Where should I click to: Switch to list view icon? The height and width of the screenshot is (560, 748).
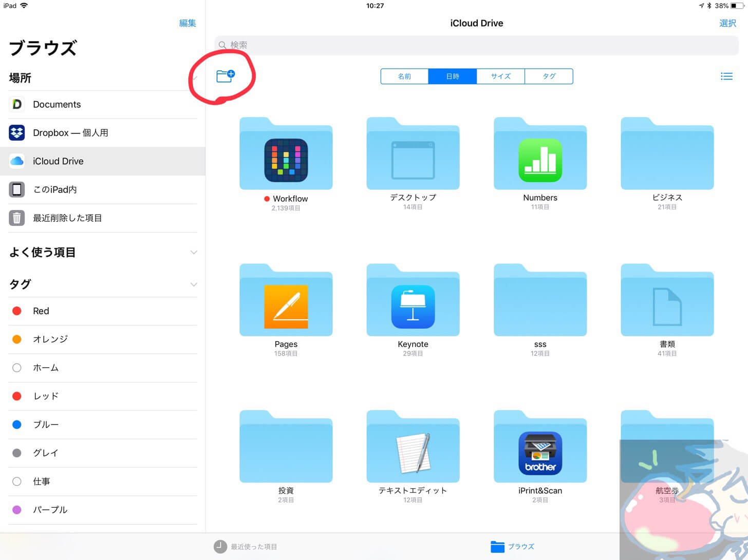coord(726,76)
